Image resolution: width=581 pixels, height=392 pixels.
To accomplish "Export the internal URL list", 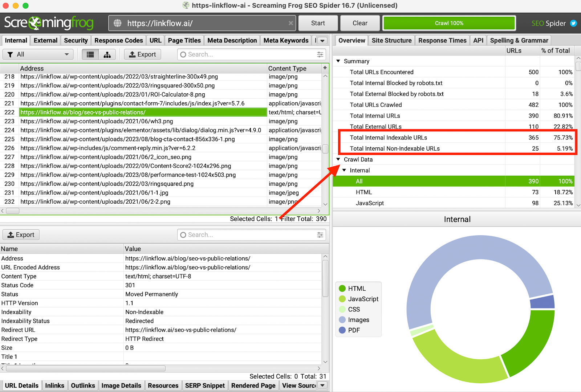I will [x=143, y=54].
